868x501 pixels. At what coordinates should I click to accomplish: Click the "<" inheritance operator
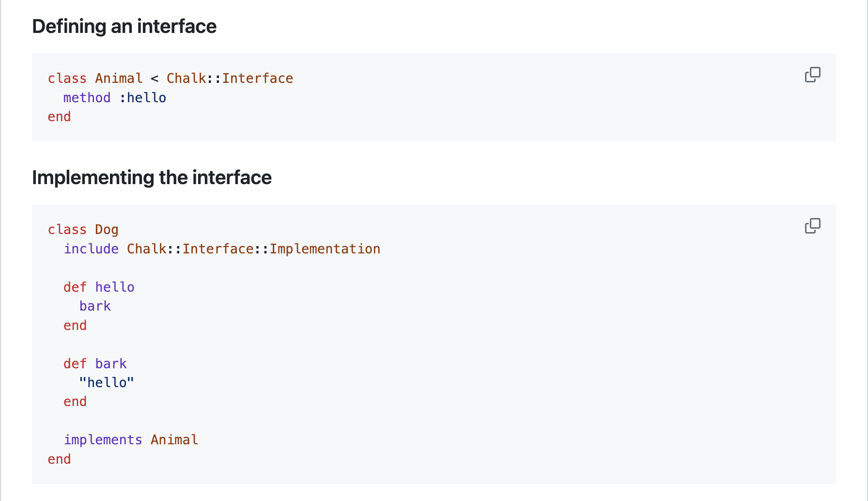click(155, 78)
